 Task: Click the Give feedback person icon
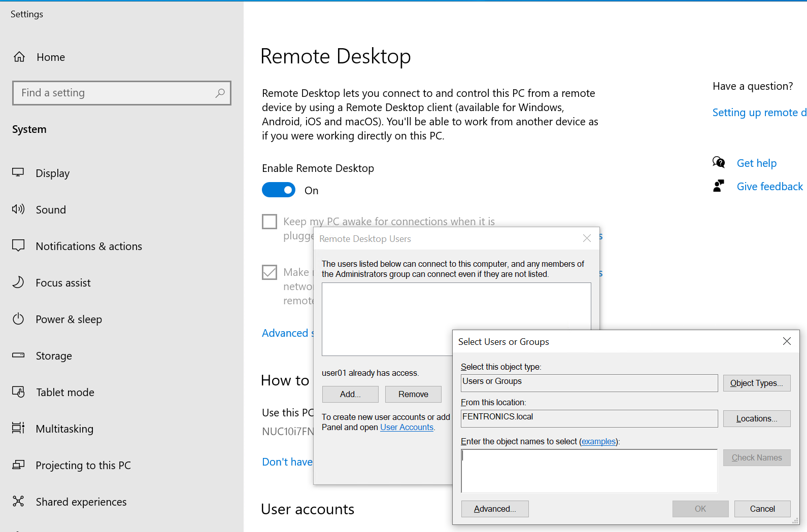(x=719, y=186)
